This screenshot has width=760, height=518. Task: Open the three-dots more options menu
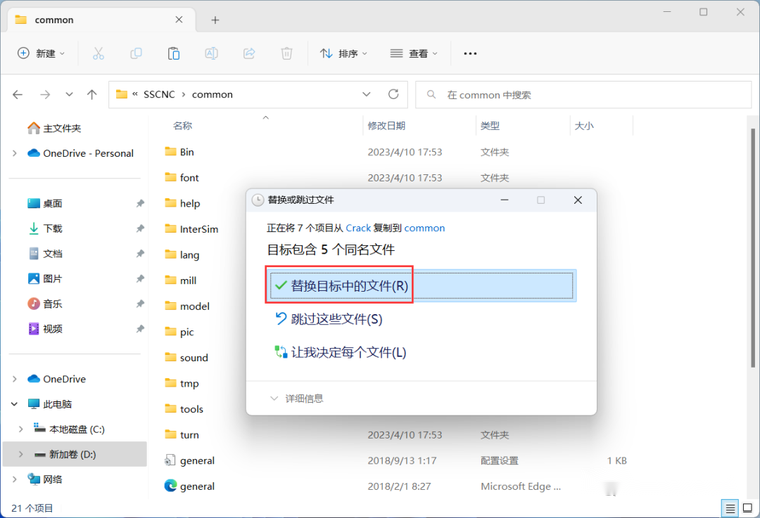pyautogui.click(x=470, y=53)
